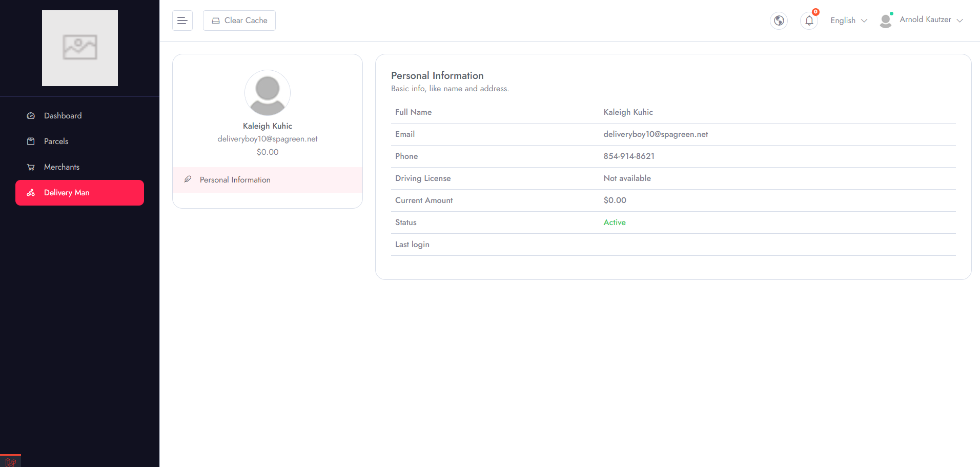Click the Current Amount $0.00 value
The height and width of the screenshot is (467, 980).
tap(615, 200)
